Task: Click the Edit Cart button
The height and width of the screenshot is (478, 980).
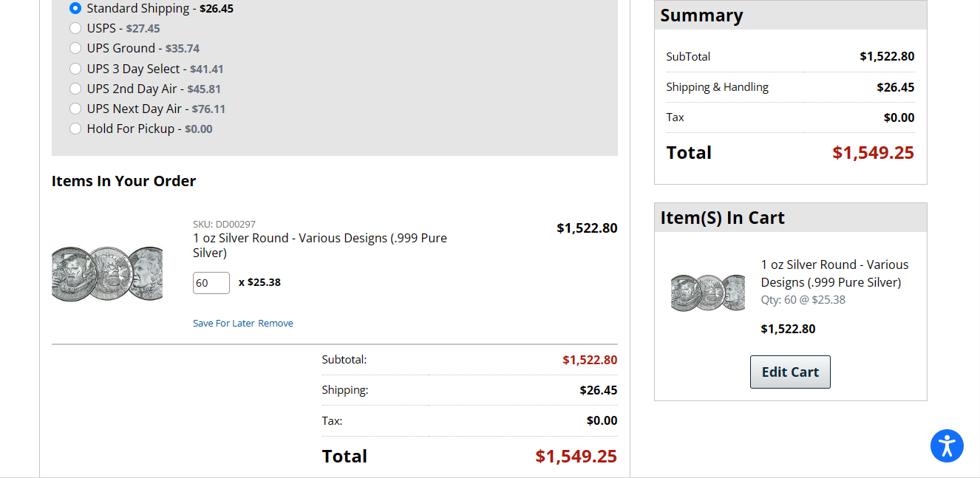Action: coord(790,372)
